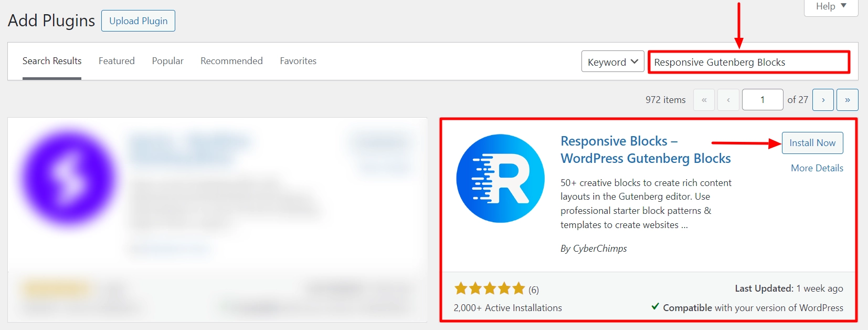The width and height of the screenshot is (868, 330).
Task: Open the Recommended tab
Action: click(x=231, y=61)
